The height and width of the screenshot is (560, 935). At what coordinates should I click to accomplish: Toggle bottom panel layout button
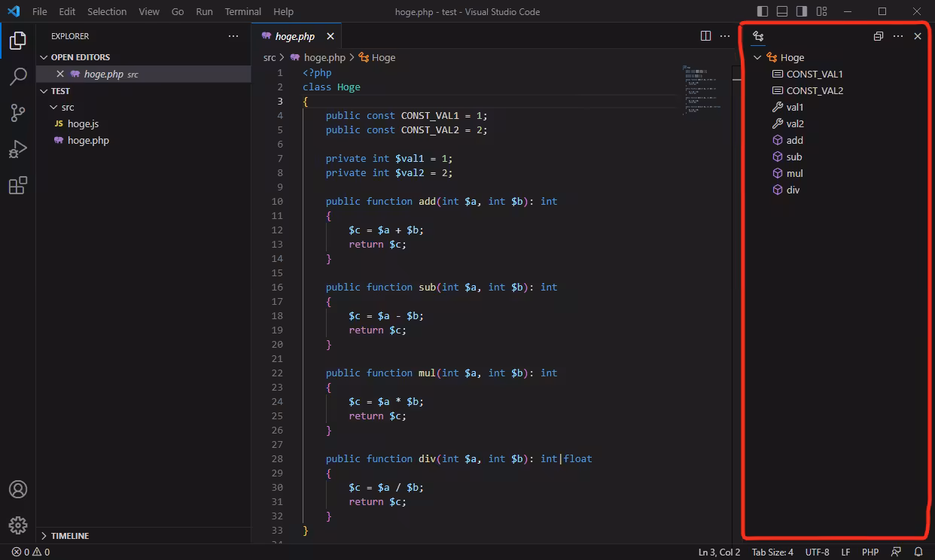point(782,11)
